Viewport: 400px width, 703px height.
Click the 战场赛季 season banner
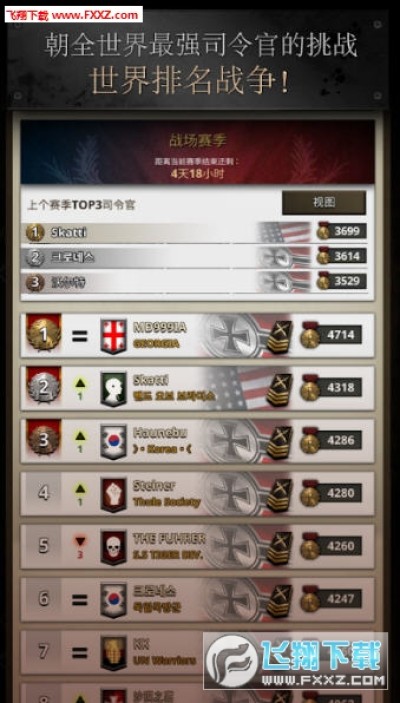(x=197, y=152)
